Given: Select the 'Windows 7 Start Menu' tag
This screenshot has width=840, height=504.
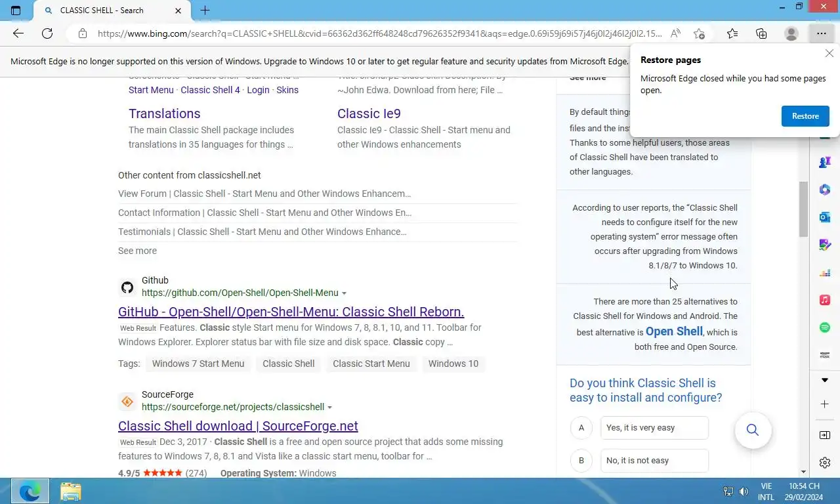Looking at the screenshot, I should coord(198,364).
